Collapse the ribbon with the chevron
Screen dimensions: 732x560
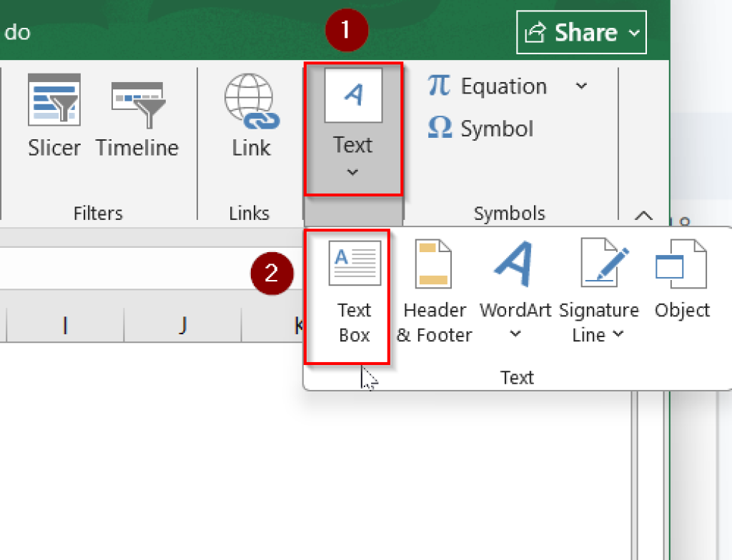coord(643,214)
